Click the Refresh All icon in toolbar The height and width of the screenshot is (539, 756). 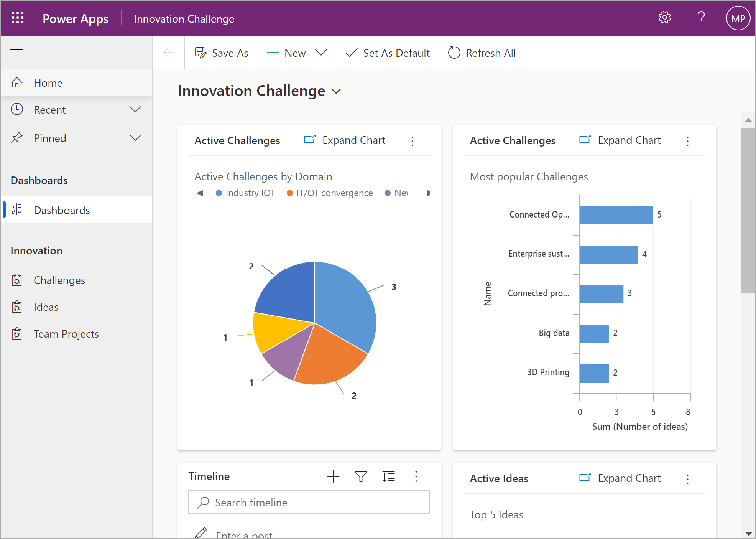[455, 54]
